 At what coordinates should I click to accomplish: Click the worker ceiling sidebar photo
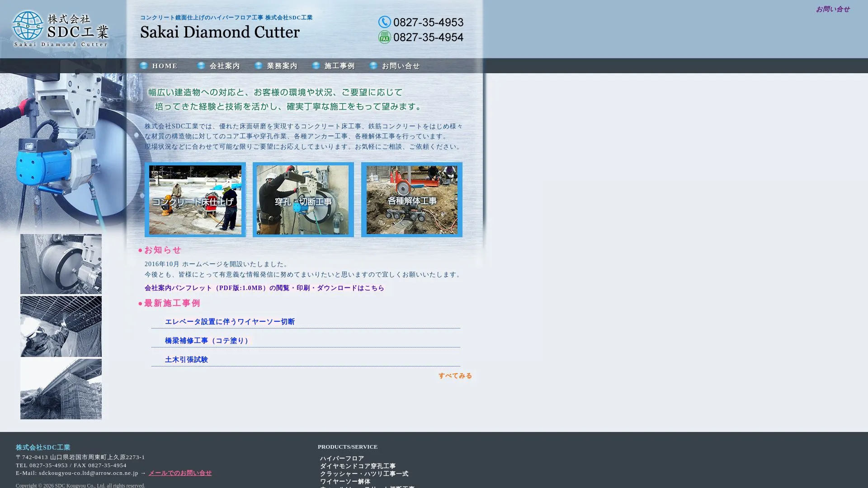click(61, 326)
